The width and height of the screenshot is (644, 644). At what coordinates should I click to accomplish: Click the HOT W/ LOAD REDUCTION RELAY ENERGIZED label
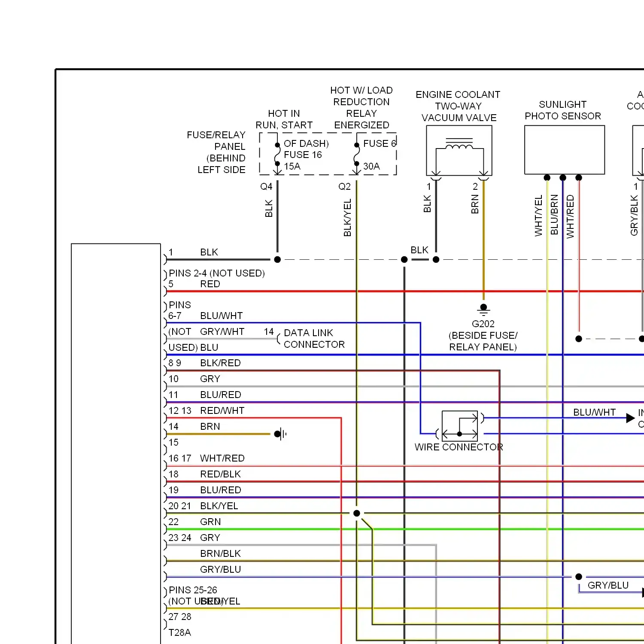pyautogui.click(x=361, y=108)
